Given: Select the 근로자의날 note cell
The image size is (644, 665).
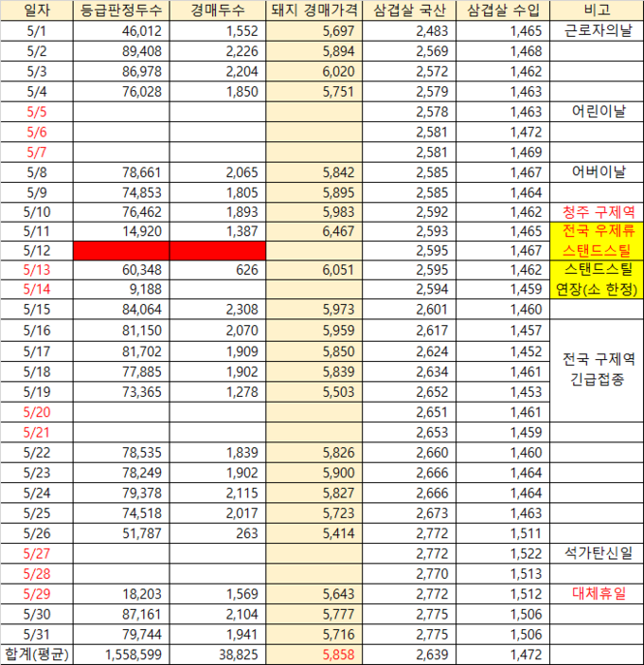Looking at the screenshot, I should (597, 31).
